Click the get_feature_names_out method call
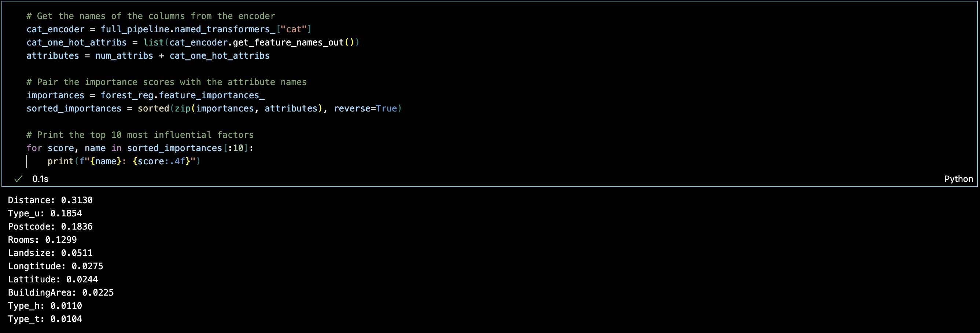 pyautogui.click(x=288, y=43)
